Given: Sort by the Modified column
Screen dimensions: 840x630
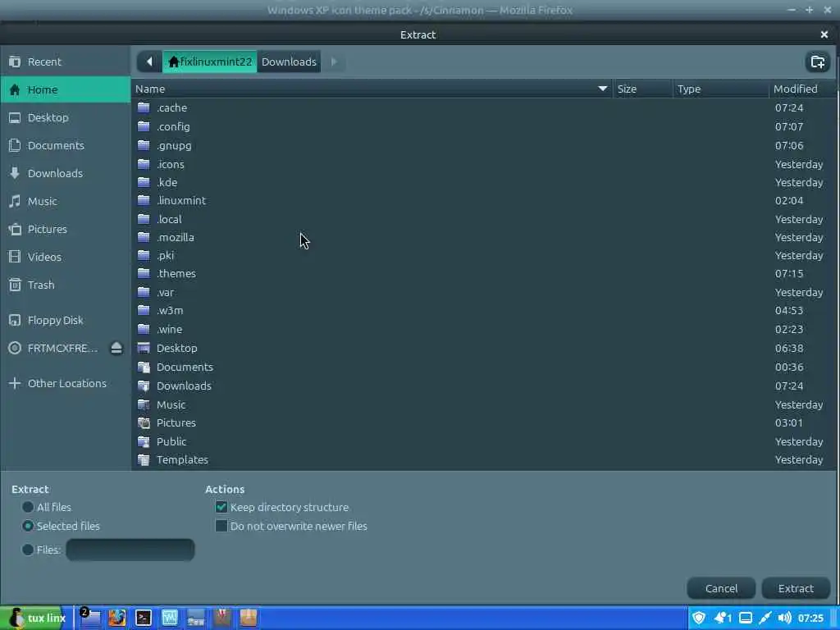Looking at the screenshot, I should point(802,89).
